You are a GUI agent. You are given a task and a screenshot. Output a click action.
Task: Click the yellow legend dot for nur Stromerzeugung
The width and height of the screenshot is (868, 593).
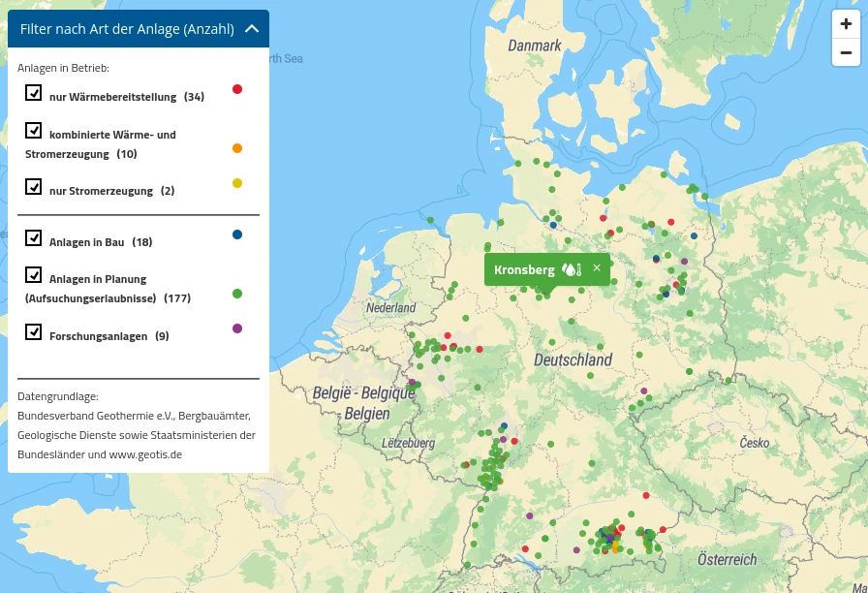tap(237, 182)
